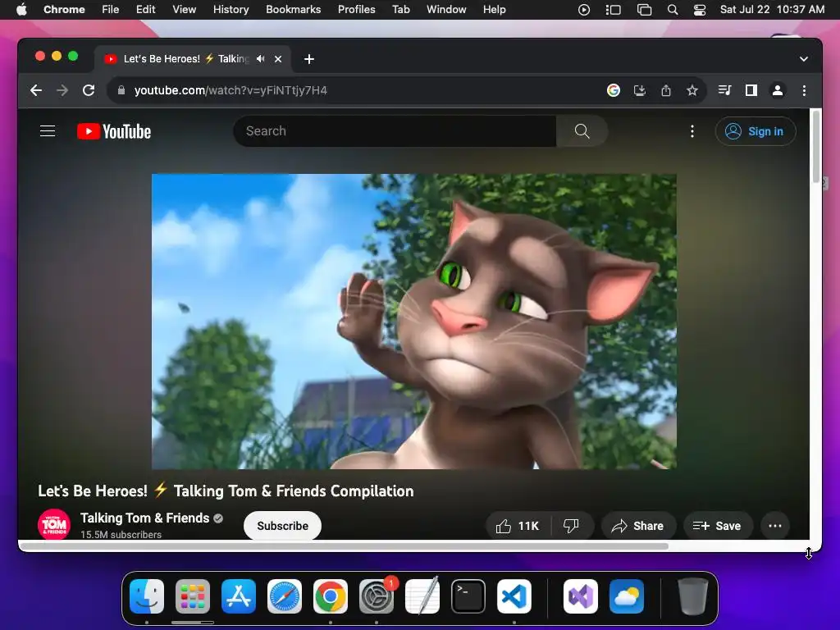Open Talking Tom & Friends channel name
Screen dimensions: 840x630
tap(144, 518)
